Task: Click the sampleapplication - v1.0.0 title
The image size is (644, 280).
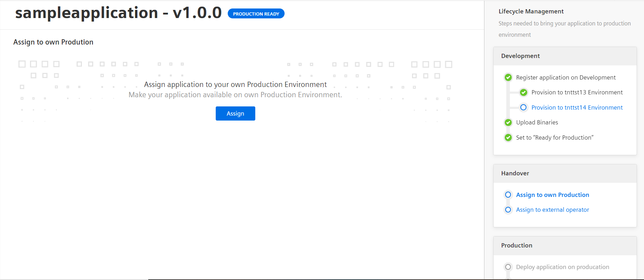Action: 118,13
